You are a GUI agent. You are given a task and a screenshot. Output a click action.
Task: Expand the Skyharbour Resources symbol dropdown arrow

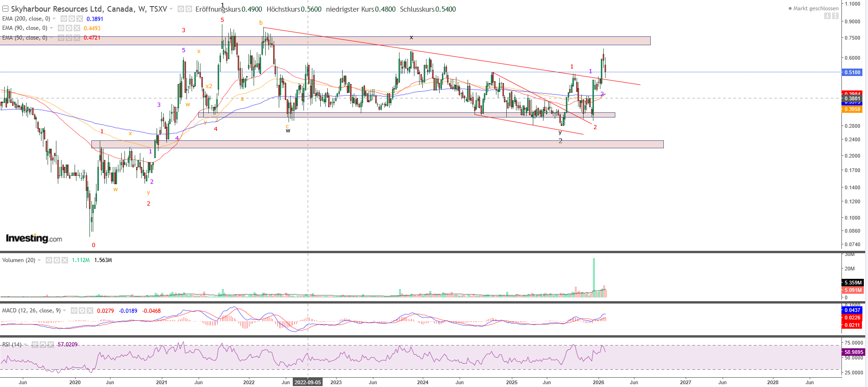(x=171, y=9)
